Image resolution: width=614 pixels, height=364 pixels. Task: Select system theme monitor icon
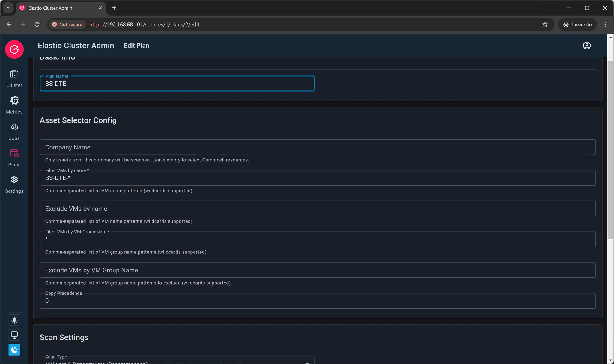click(14, 335)
